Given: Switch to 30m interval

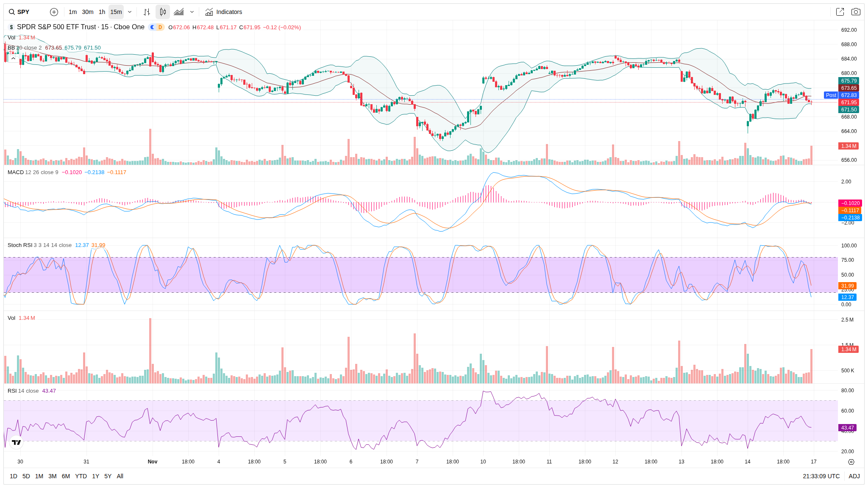Looking at the screenshot, I should (x=88, y=12).
